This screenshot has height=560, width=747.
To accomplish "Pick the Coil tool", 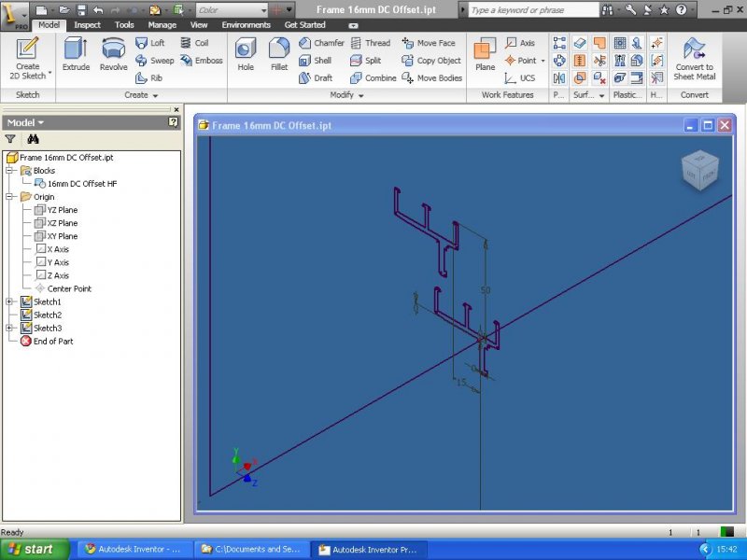I will click(x=194, y=43).
